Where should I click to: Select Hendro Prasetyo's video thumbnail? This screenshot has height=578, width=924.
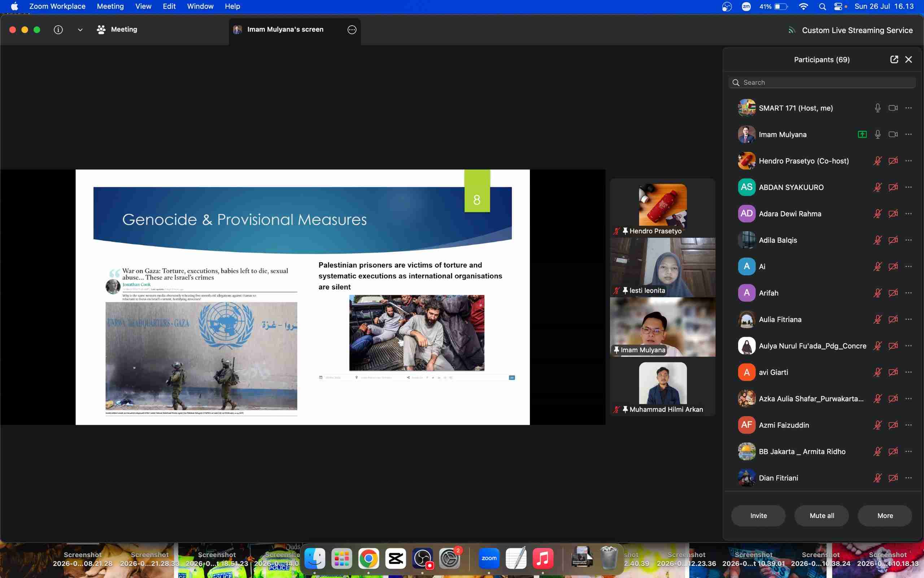click(x=662, y=208)
